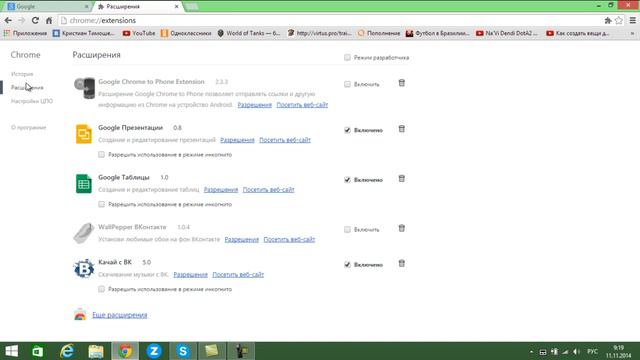Viewport: 640px width, 360px height.
Task: Remove Google Презентации with trash icon
Action: (402, 129)
